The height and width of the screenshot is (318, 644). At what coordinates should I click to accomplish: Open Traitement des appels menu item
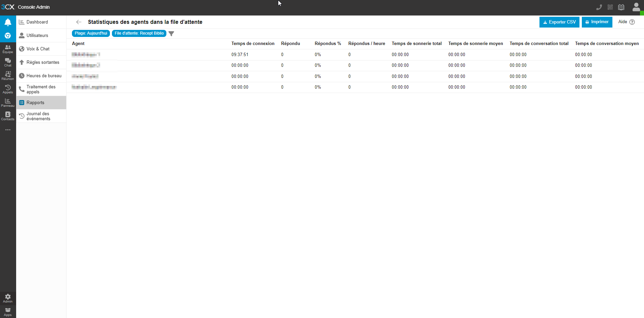point(41,89)
